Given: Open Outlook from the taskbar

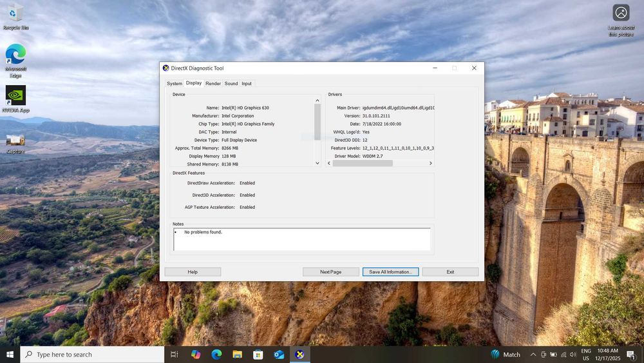Looking at the screenshot, I should 279,355.
